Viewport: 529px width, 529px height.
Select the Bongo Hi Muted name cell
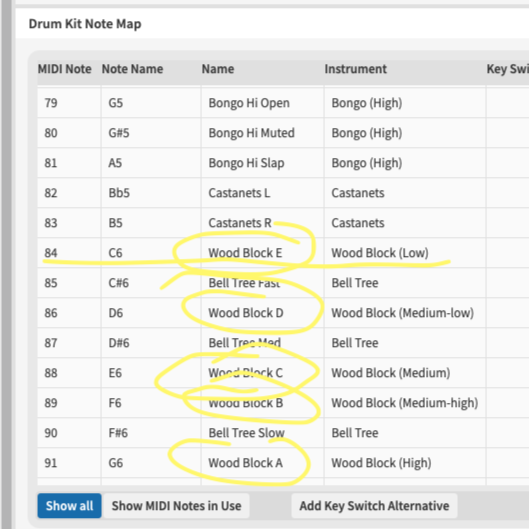[x=262, y=133]
